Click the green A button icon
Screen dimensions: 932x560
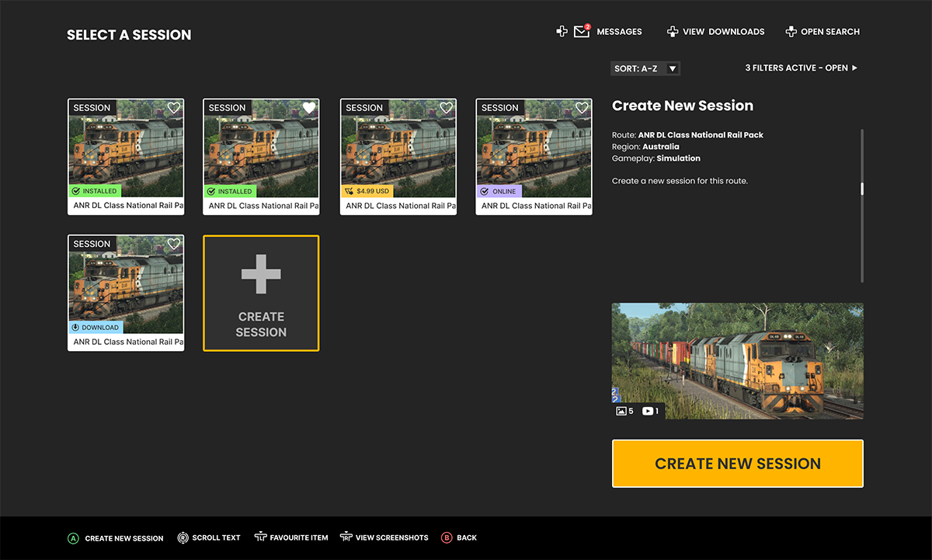pos(74,537)
